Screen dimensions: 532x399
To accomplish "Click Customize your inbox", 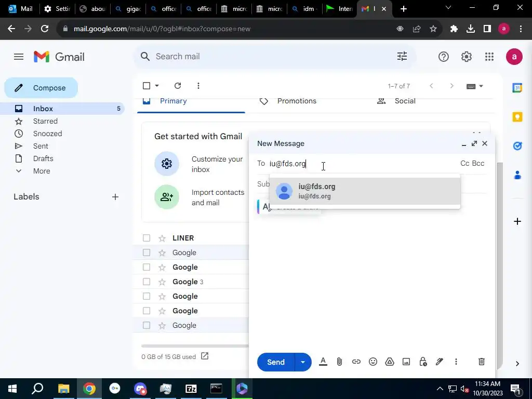I will [x=217, y=164].
